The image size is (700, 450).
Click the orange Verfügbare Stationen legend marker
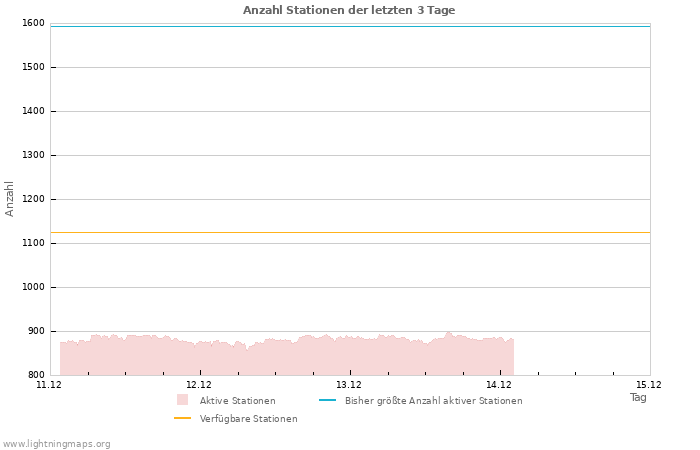pyautogui.click(x=182, y=418)
